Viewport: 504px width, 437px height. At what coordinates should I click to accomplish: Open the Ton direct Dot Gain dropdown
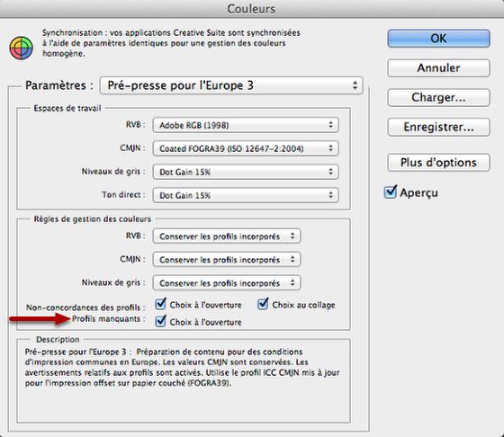point(246,195)
